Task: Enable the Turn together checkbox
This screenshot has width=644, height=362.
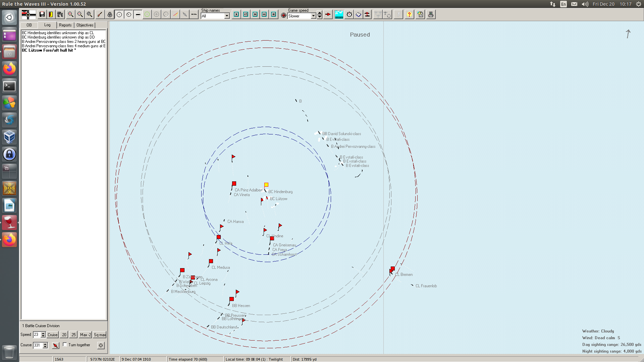Action: click(65, 345)
